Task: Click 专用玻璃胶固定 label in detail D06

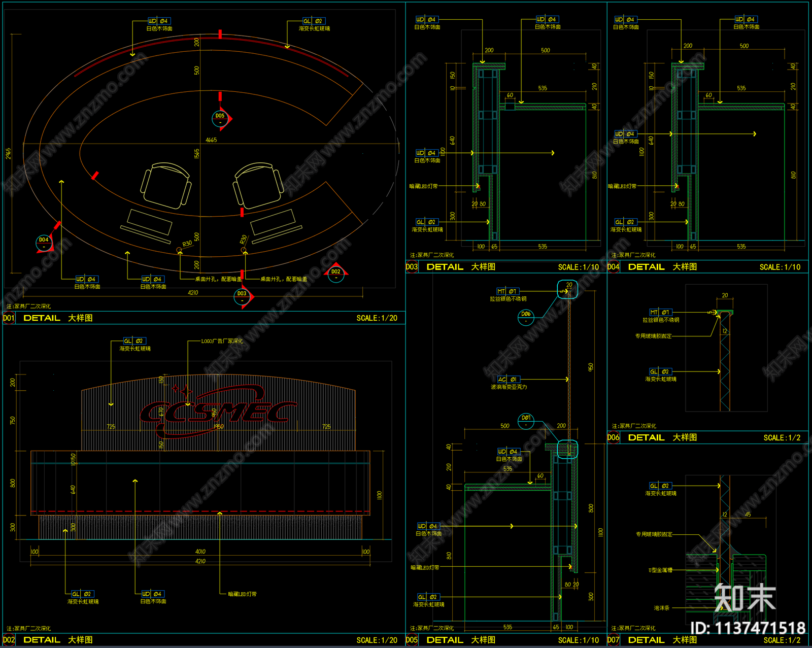Action: tap(654, 336)
